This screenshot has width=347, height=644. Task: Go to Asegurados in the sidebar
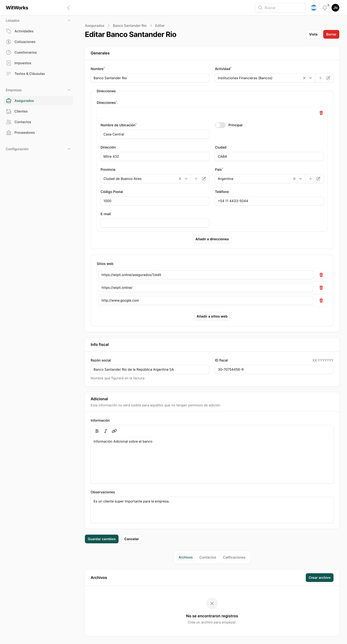[39, 101]
